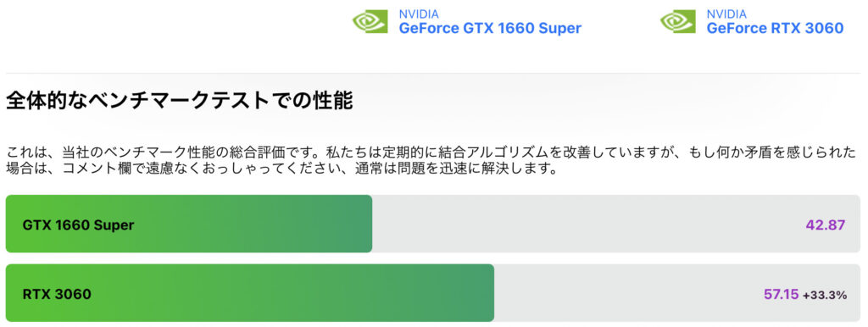Screen dimensions: 868x327
Task: Click the description line mentioning コメント欄
Action: coord(281,169)
